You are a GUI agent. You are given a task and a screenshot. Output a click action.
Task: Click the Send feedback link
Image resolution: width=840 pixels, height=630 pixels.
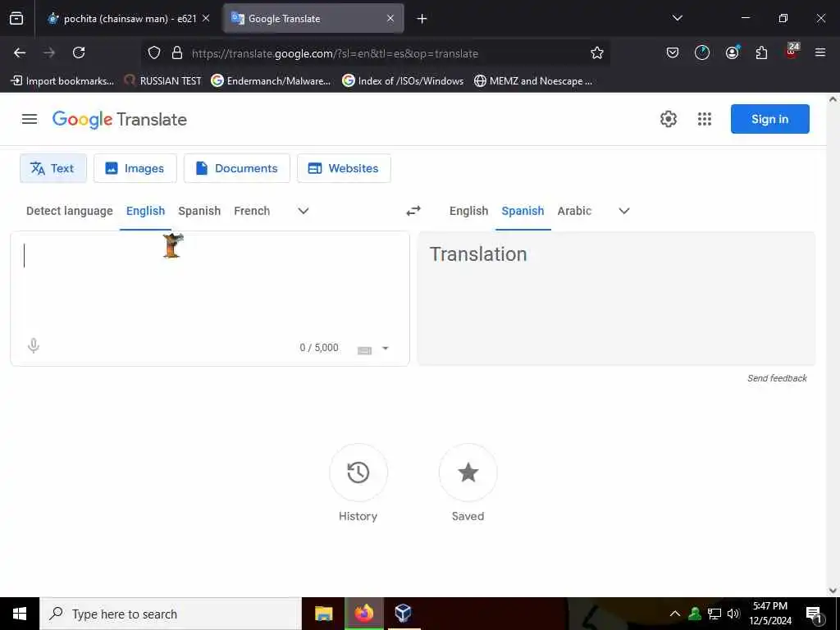pyautogui.click(x=777, y=378)
